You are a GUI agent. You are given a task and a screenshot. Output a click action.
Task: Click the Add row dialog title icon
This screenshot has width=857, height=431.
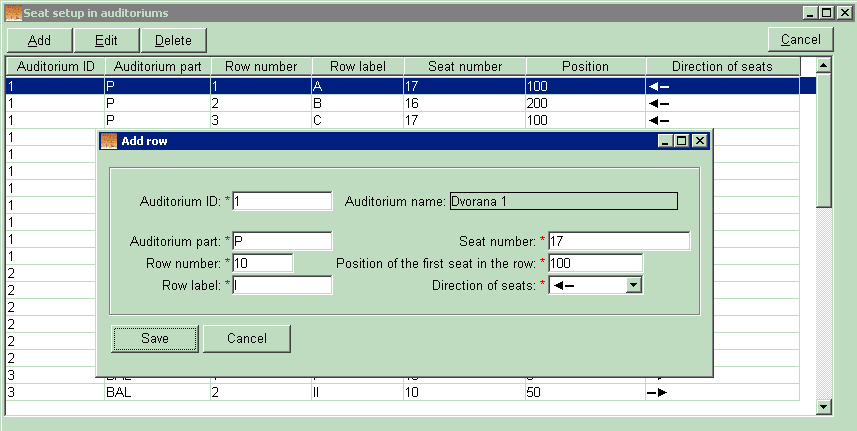tap(110, 141)
